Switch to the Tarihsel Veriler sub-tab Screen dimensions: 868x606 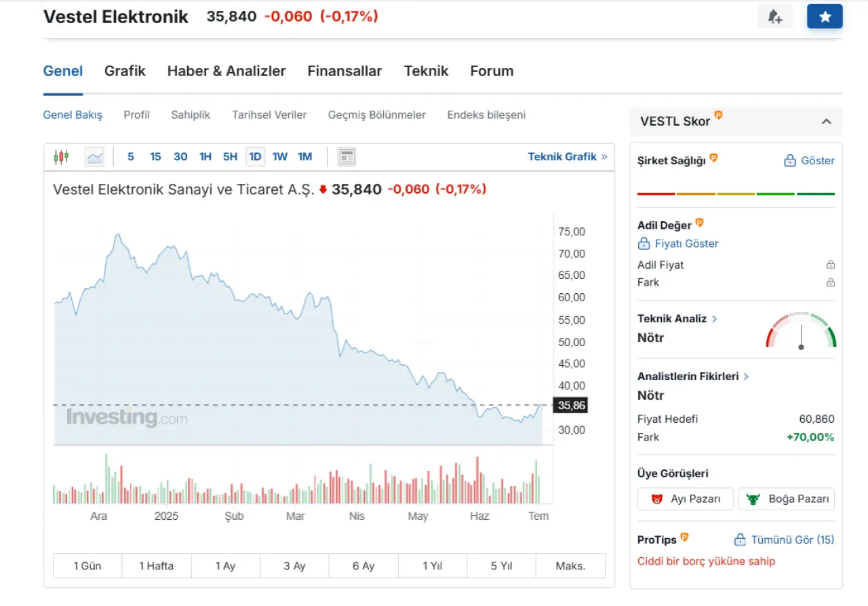point(269,115)
